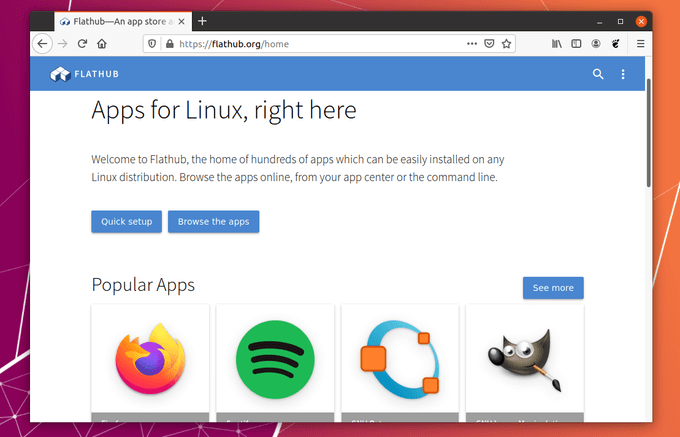This screenshot has width=680, height=437.
Task: Click the Flathub logo in header
Action: [84, 74]
